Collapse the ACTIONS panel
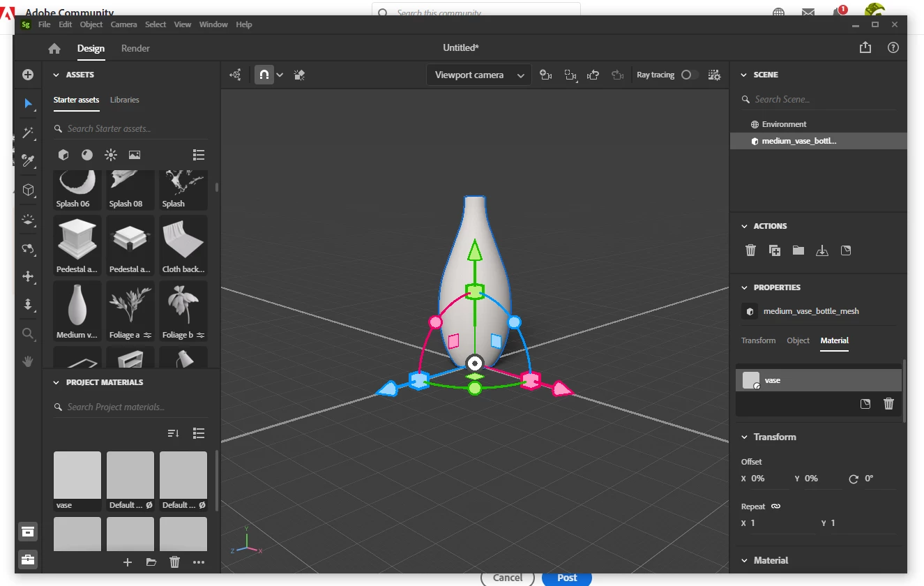924x586 pixels. [x=743, y=226]
